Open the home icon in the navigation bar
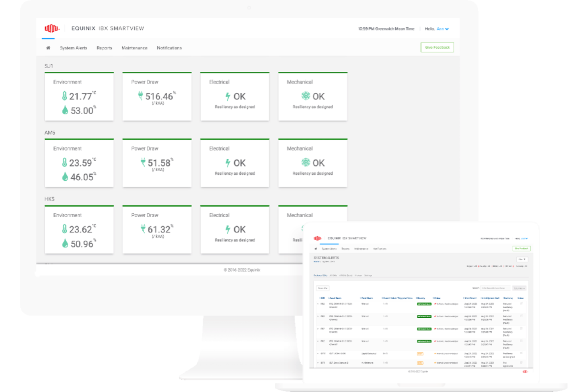The image size is (588, 392). [48, 48]
